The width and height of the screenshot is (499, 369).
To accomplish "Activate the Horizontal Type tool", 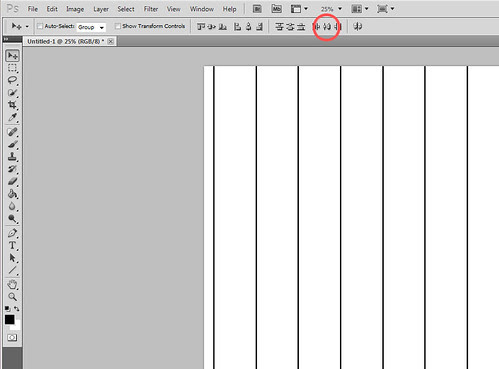I will point(12,246).
